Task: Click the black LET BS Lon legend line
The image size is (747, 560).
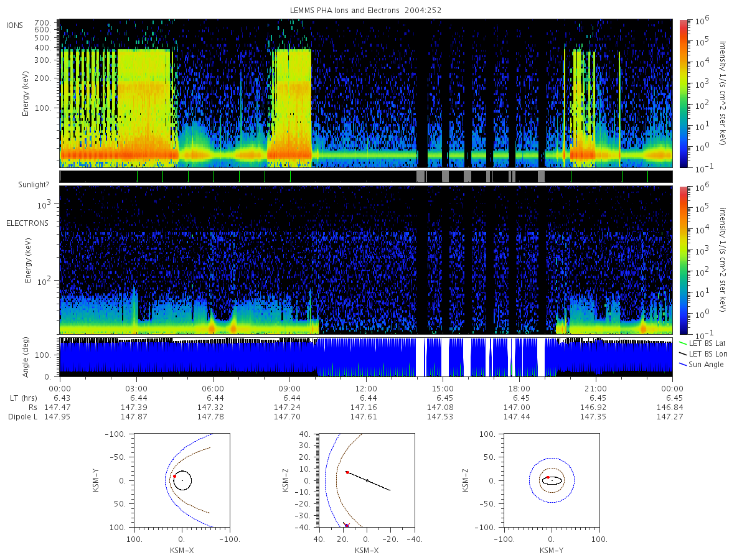Action: tap(683, 353)
